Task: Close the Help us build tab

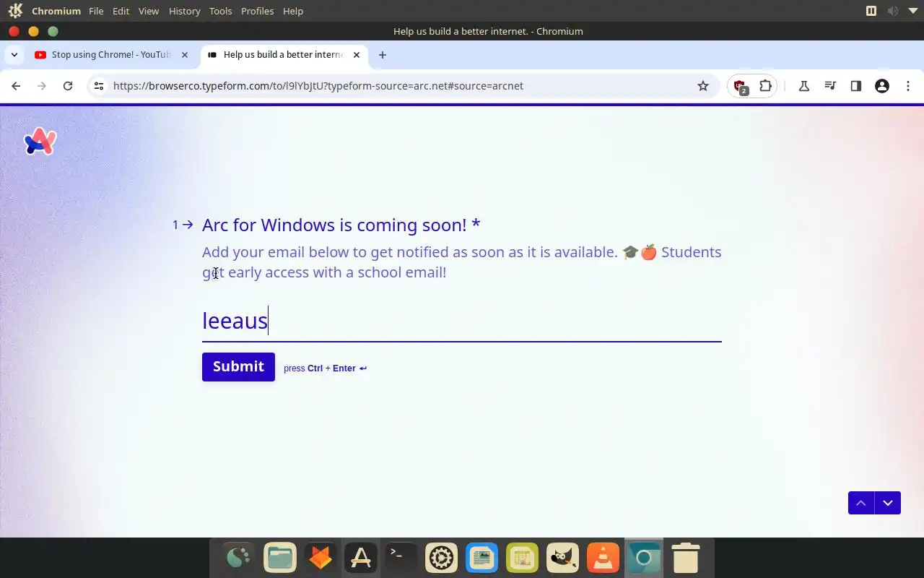Action: pyautogui.click(x=357, y=55)
